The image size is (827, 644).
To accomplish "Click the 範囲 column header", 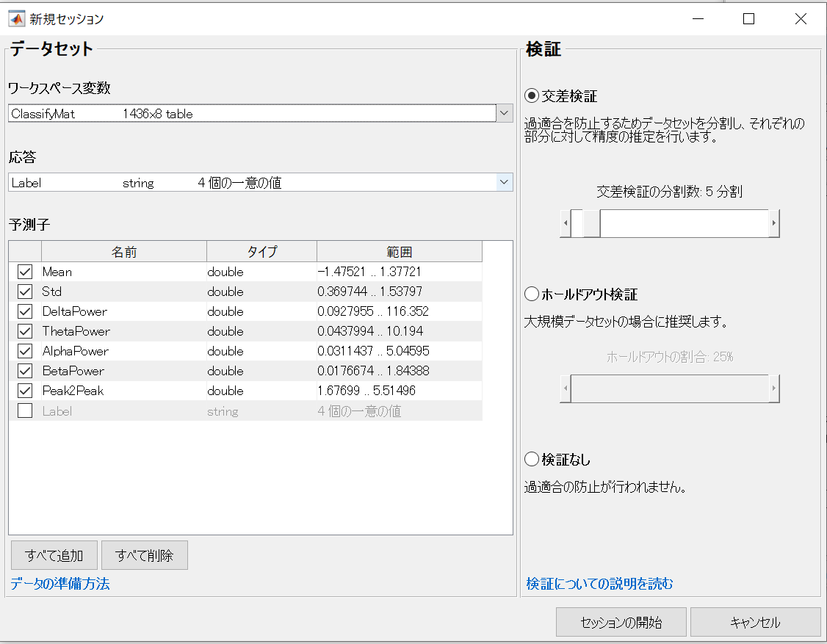I will tap(400, 252).
